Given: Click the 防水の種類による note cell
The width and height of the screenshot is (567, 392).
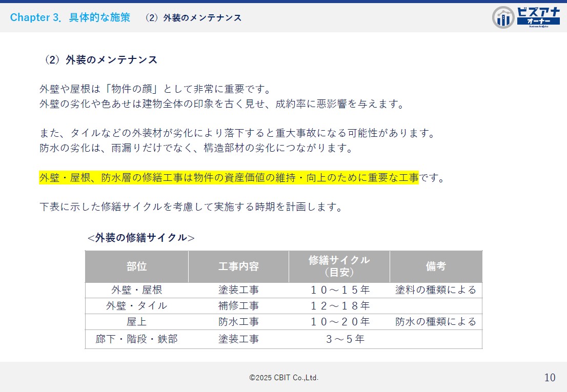Looking at the screenshot, I should pyautogui.click(x=436, y=322).
